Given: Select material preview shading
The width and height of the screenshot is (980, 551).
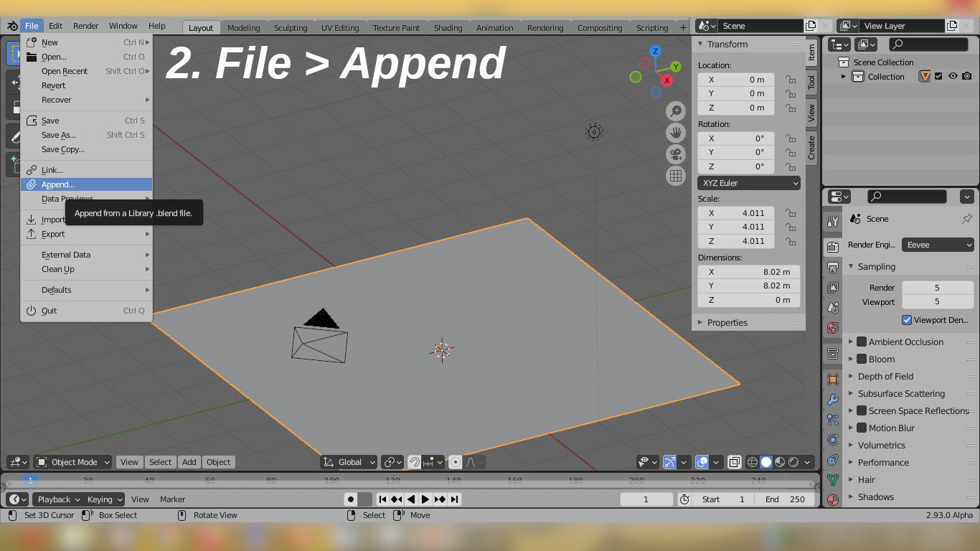Looking at the screenshot, I should coord(780,462).
